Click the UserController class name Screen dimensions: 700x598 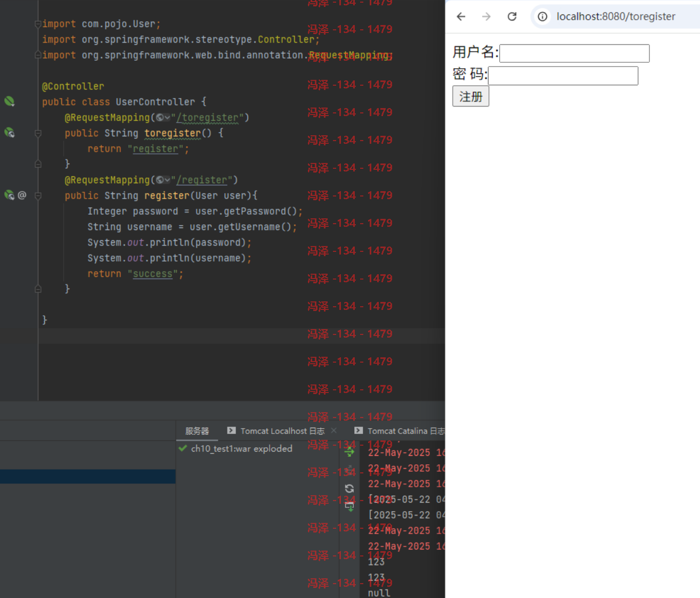coord(156,102)
